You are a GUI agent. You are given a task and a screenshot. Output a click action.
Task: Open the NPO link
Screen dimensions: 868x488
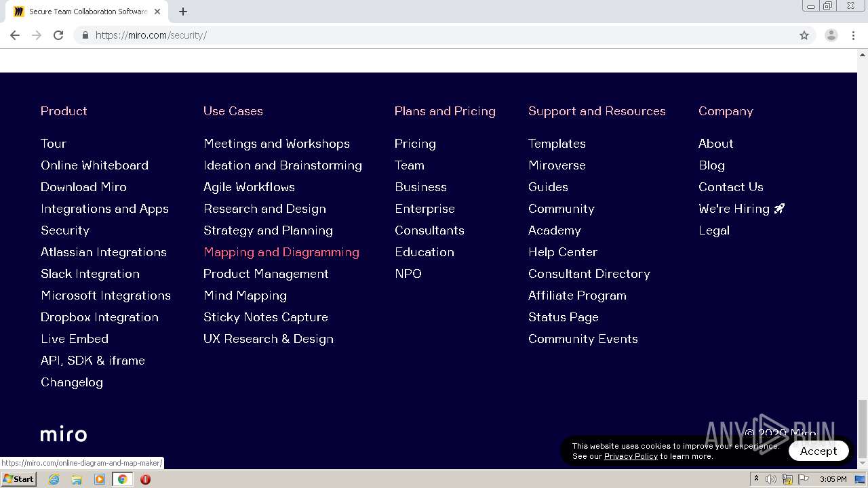tap(408, 274)
